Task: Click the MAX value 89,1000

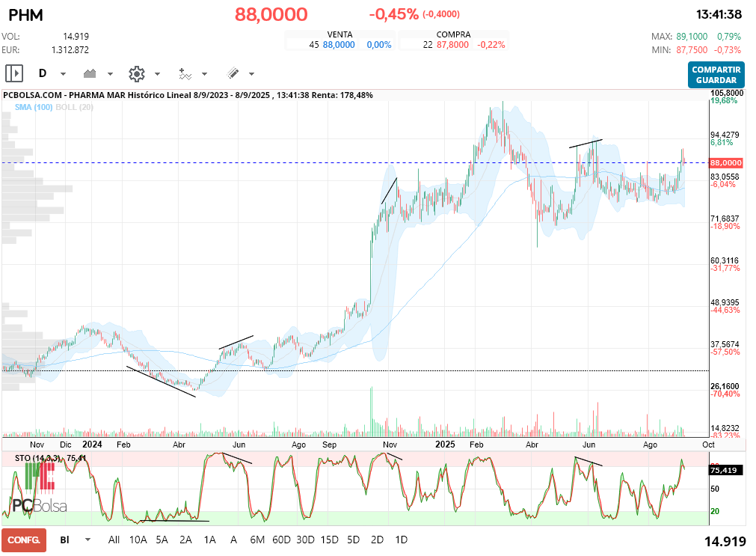Action: [692, 37]
